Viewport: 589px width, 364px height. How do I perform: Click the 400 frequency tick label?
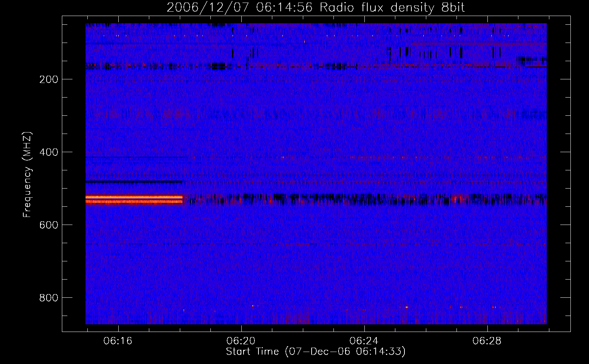tap(49, 153)
